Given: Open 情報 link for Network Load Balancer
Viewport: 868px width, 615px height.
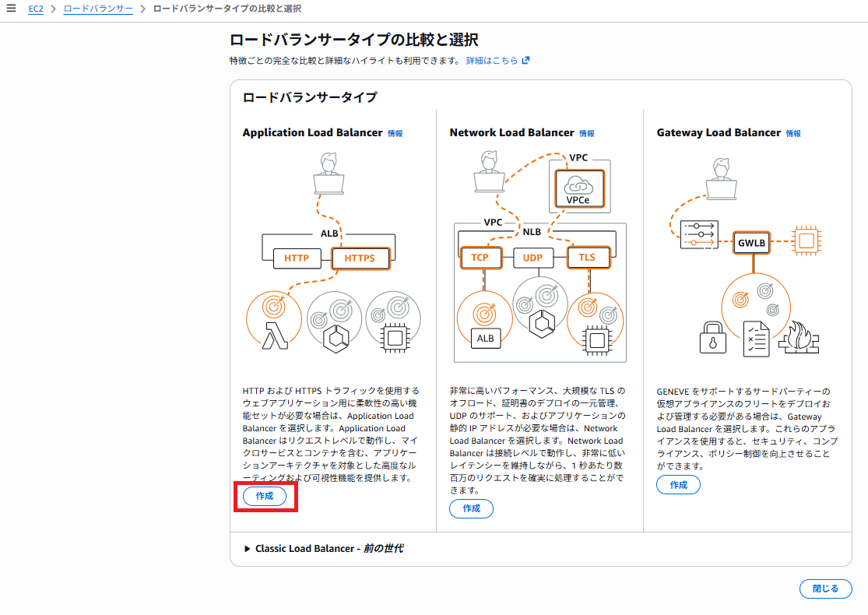Looking at the screenshot, I should tap(586, 133).
